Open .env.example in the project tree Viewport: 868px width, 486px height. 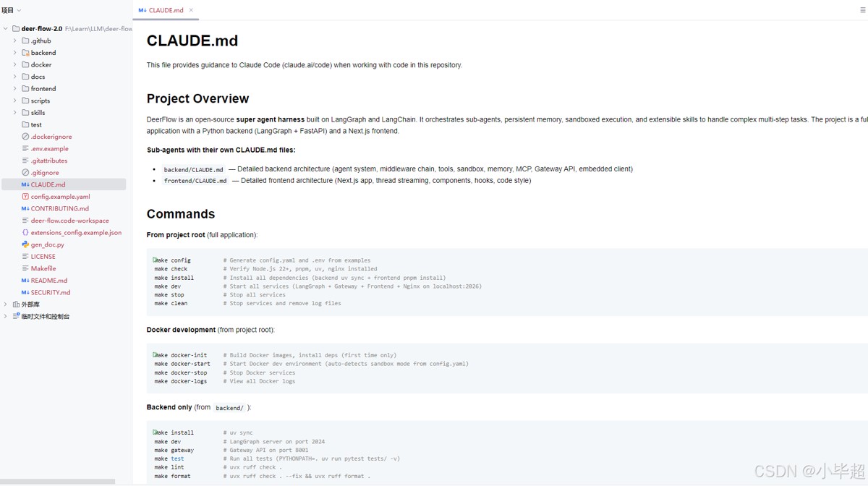(x=49, y=148)
